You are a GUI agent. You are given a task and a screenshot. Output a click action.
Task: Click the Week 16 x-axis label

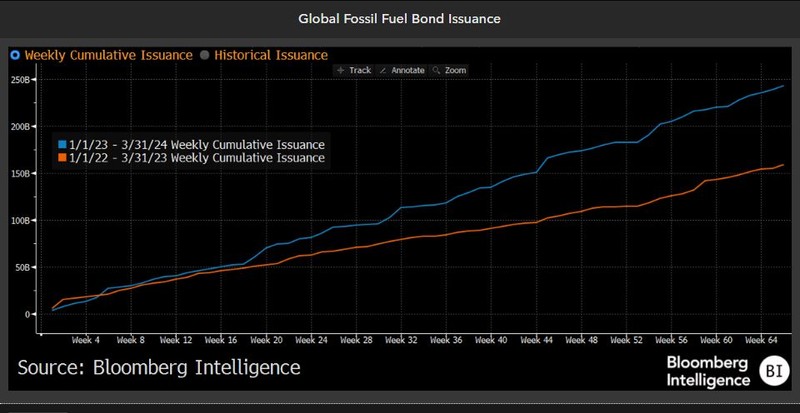point(221,341)
